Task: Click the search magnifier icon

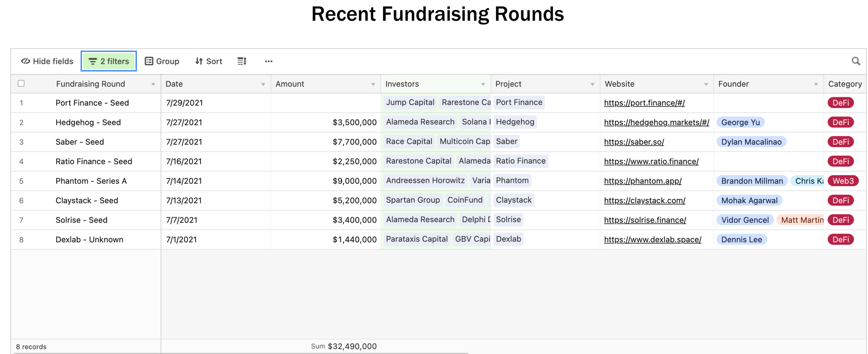Action: coord(856,61)
